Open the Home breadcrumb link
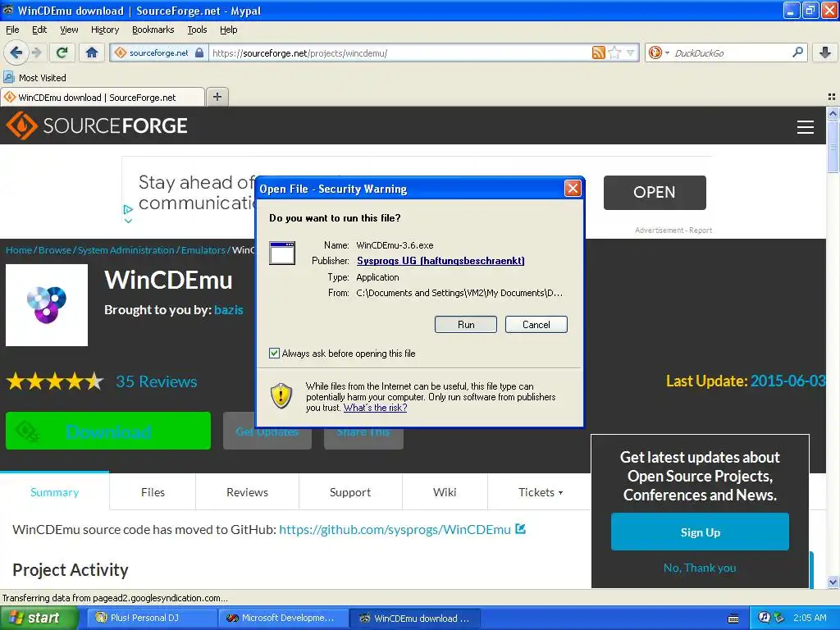This screenshot has height=630, width=840. pyautogui.click(x=19, y=250)
